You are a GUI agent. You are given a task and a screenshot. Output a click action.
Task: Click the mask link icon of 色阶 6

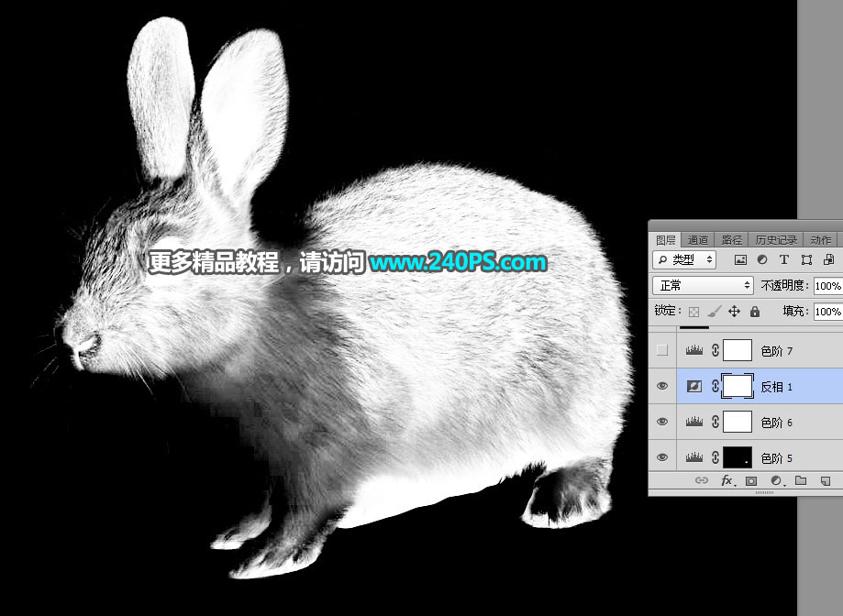715,422
